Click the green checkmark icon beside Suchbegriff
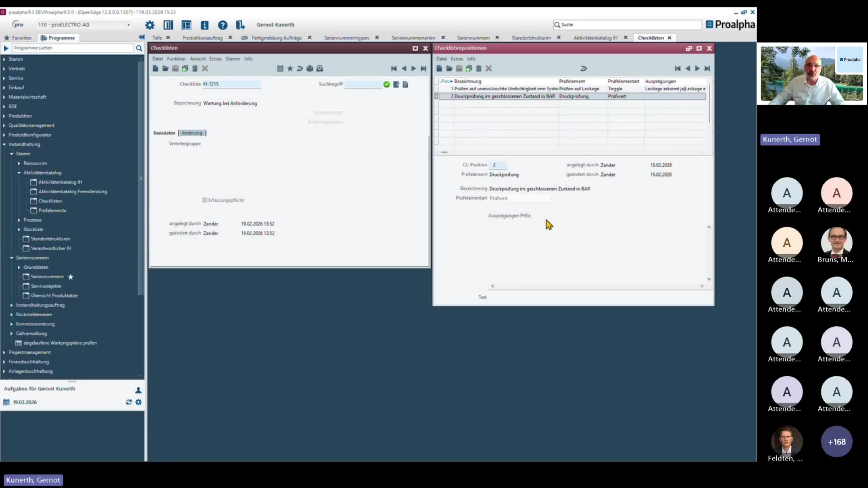 click(387, 84)
